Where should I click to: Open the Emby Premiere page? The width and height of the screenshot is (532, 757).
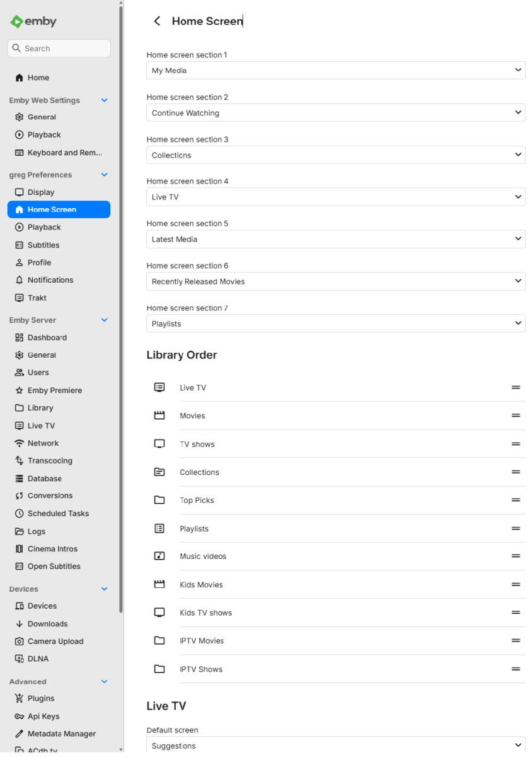click(x=54, y=390)
